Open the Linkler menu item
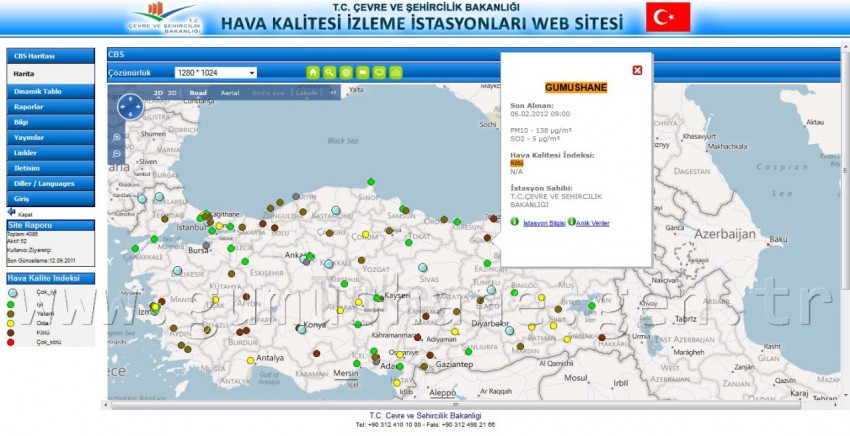 (x=50, y=153)
